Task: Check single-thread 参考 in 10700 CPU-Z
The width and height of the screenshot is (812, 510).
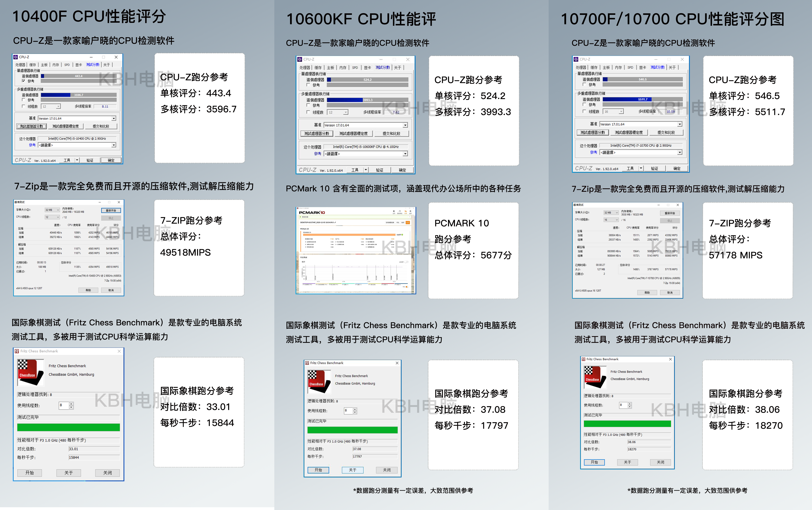Action: (x=584, y=84)
